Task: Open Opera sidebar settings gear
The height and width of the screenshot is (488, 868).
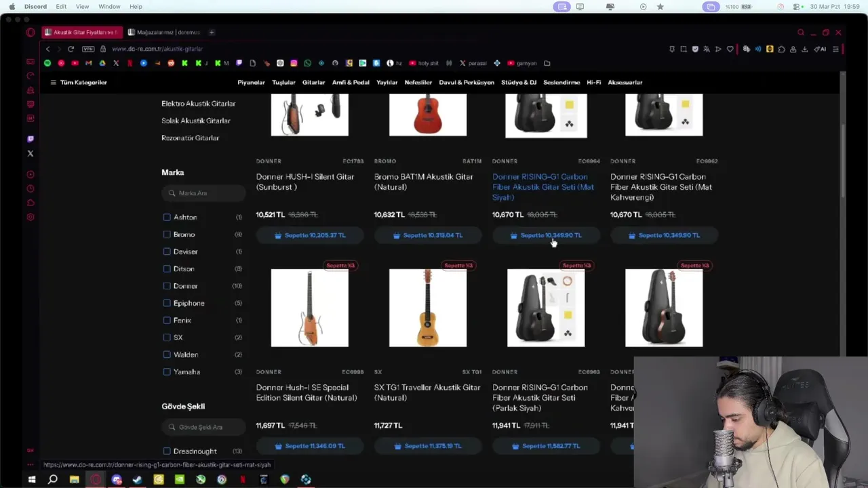Action: click(31, 217)
